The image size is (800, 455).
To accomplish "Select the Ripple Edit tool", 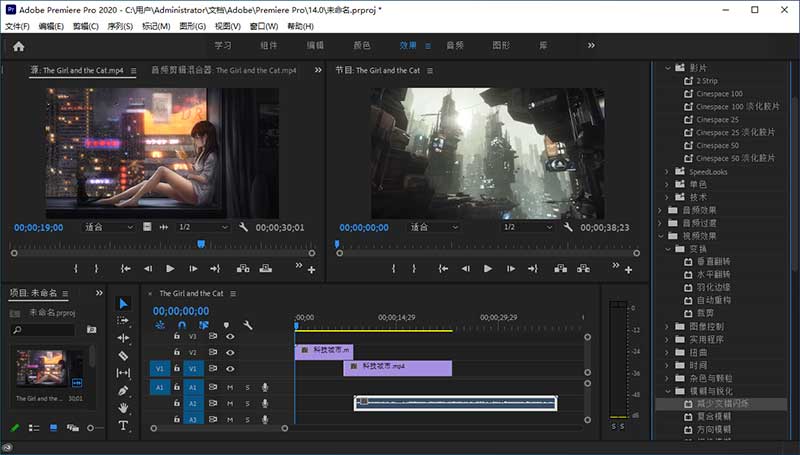I will point(123,338).
